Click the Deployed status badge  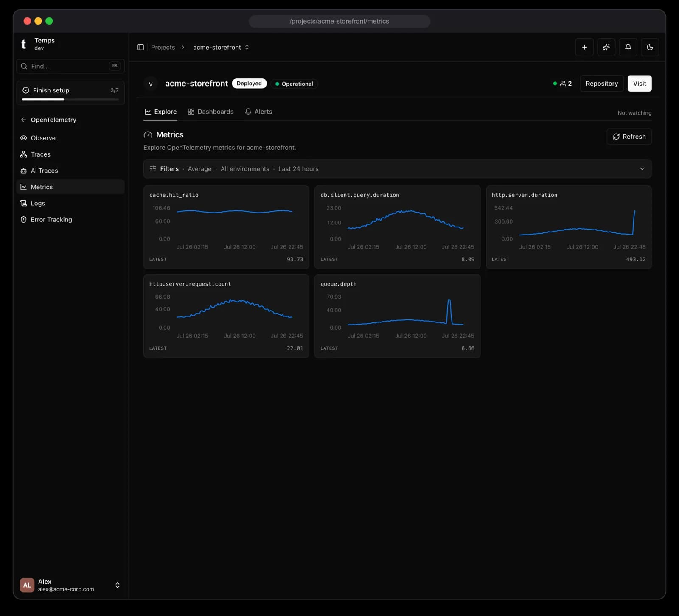pyautogui.click(x=249, y=84)
